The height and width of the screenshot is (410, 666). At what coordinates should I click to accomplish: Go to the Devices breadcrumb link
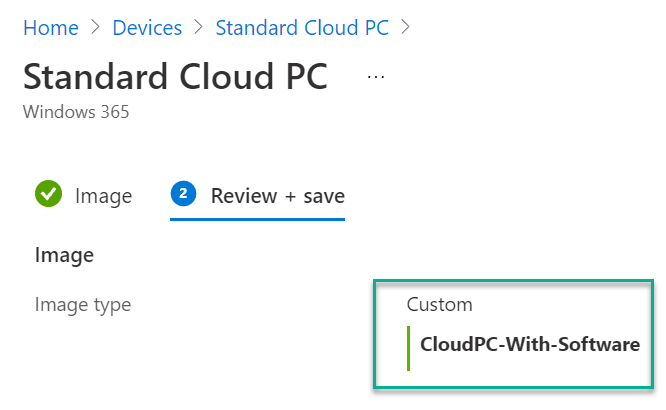click(147, 28)
